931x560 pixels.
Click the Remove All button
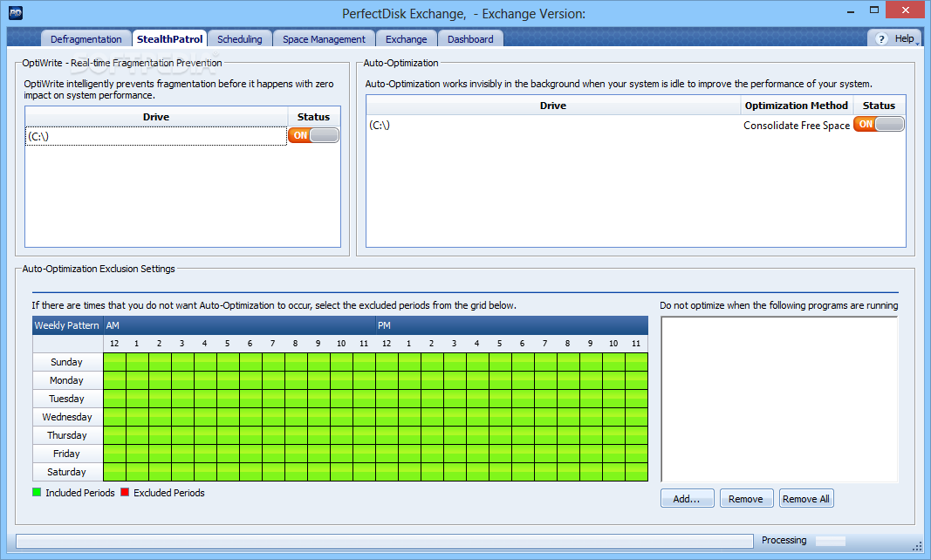click(x=805, y=499)
